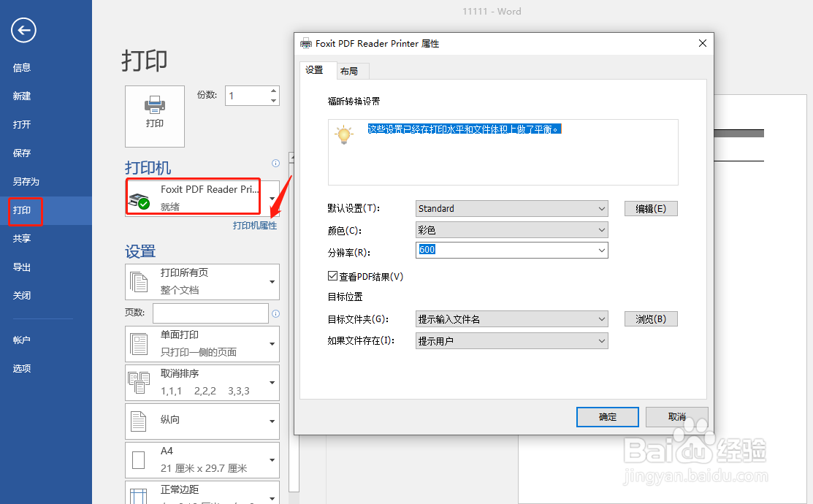
Task: Click the 页数 pages input field
Action: click(x=210, y=313)
